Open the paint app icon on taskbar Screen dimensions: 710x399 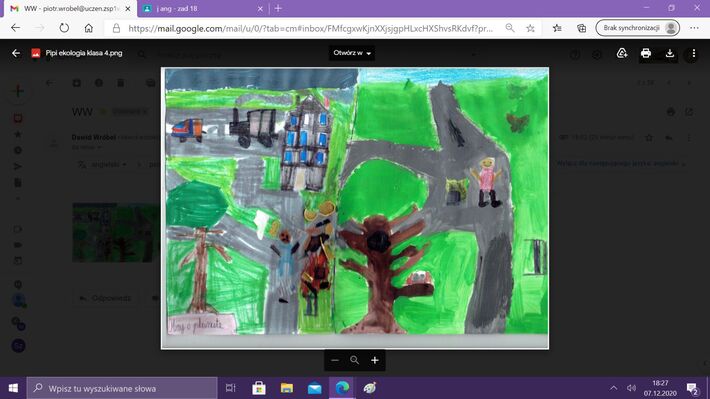tap(370, 388)
